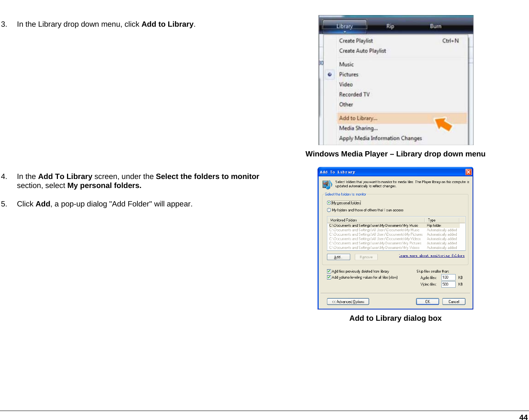Click the media library icon in dialog
Viewport: 529px width, 420px height.
(327, 184)
